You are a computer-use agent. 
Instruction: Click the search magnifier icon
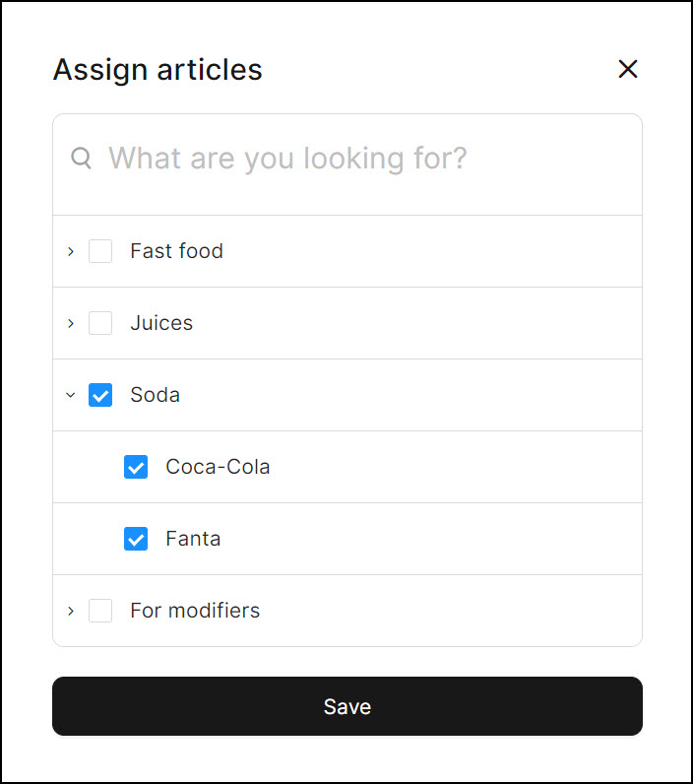click(82, 158)
